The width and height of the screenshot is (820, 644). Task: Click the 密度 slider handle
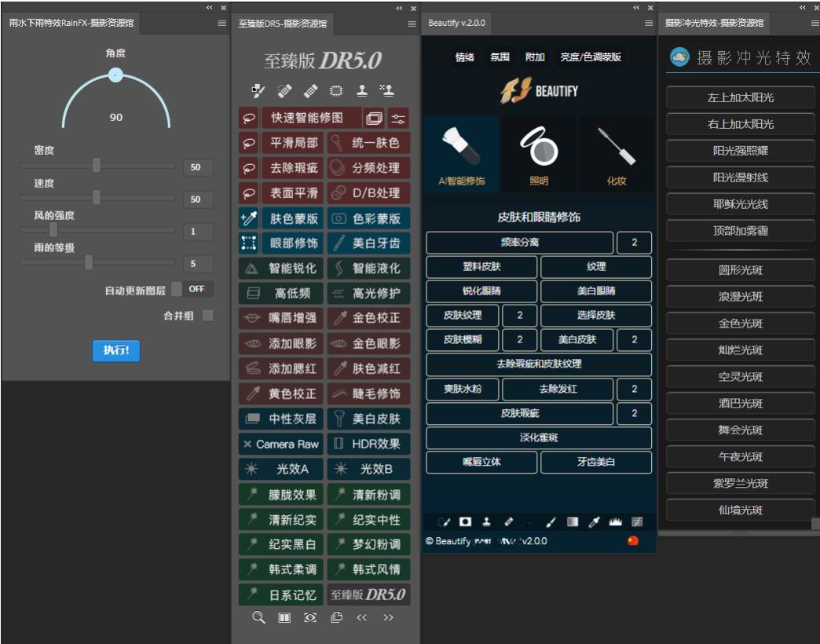[x=97, y=166]
